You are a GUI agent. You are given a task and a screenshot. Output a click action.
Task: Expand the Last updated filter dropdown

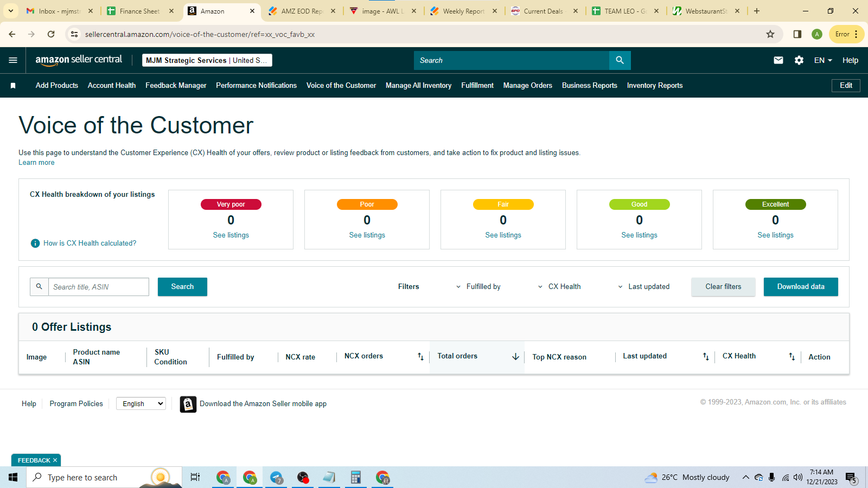click(643, 287)
